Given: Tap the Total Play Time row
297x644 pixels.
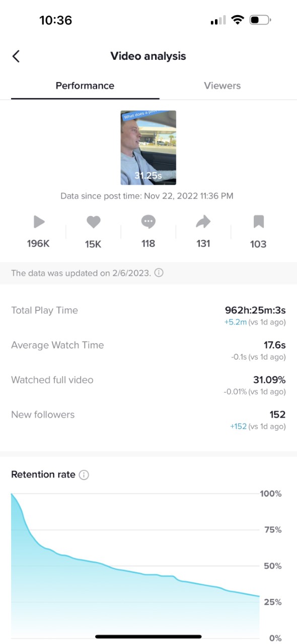Looking at the screenshot, I should click(x=148, y=315).
